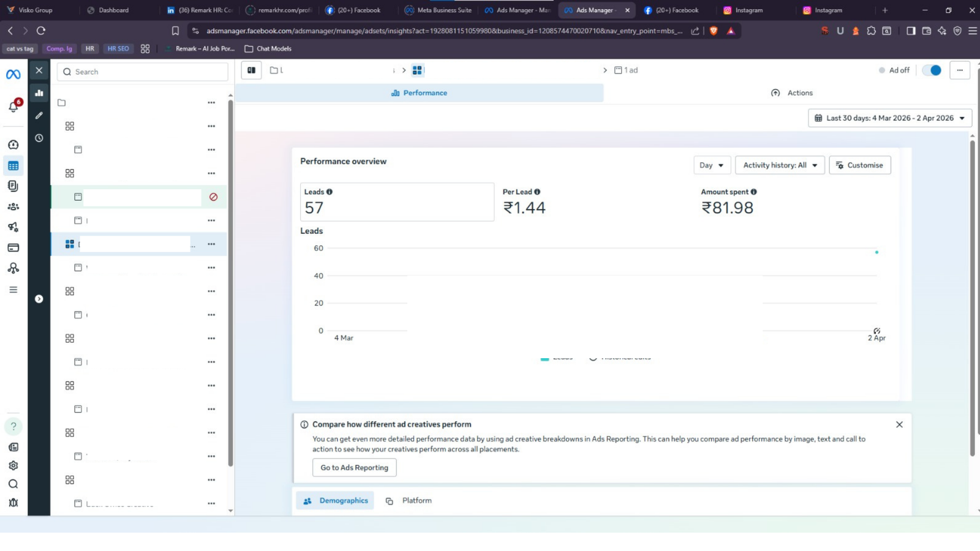The image size is (980, 551).
Task: Select the Leads 57 metric card
Action: pyautogui.click(x=397, y=202)
